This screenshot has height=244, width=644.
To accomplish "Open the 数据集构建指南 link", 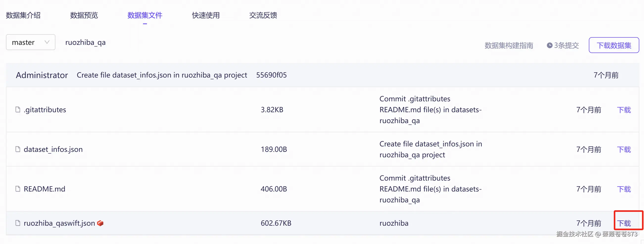I will 509,46.
